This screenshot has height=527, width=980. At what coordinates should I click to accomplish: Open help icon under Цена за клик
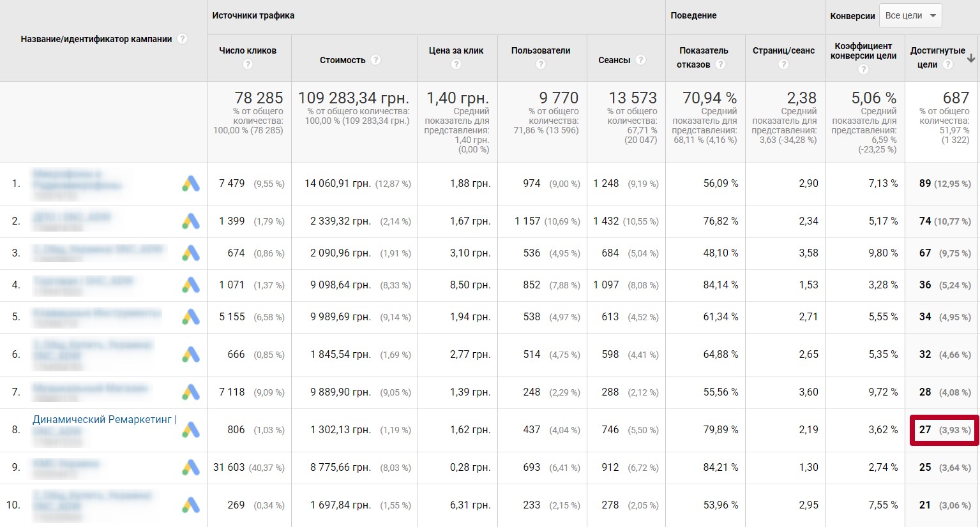[456, 64]
